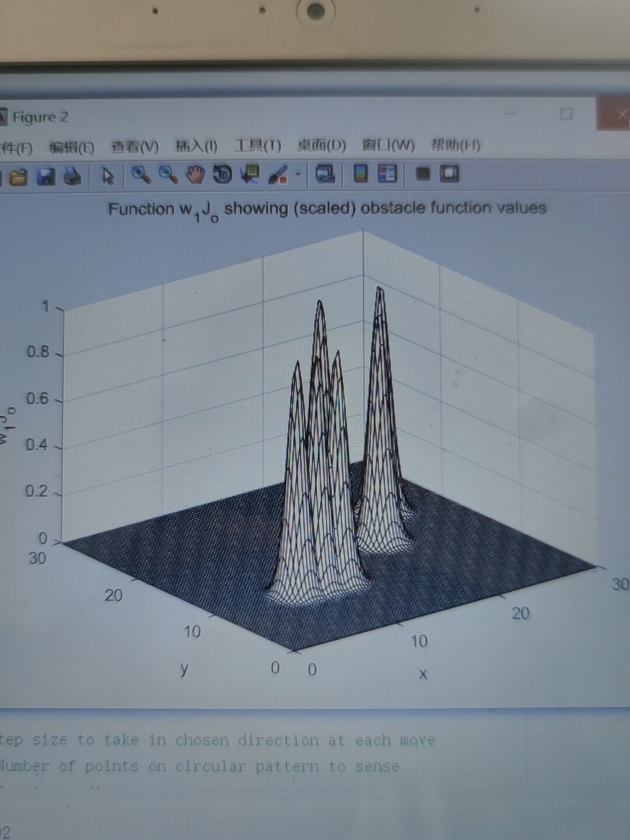Enable the Rotate 3D tool
630x840 pixels.
coord(222,174)
